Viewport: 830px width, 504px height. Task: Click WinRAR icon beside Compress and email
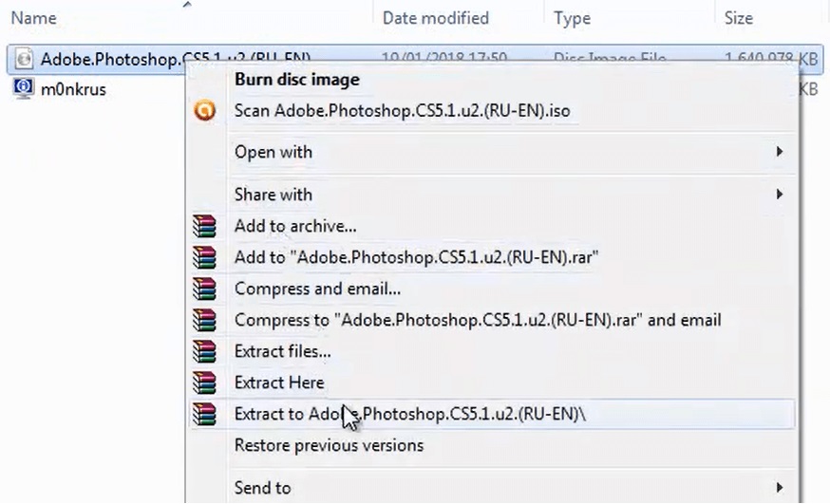[204, 289]
